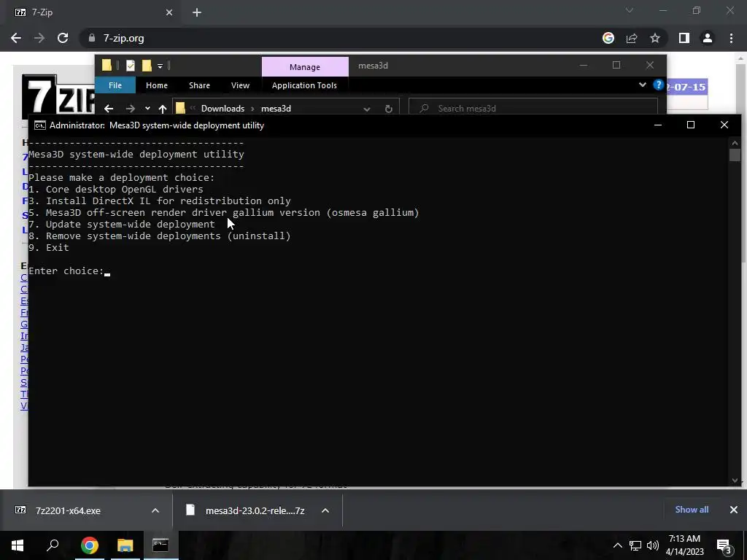Open Share tab in Explorer ribbon
747x560 pixels.
[199, 85]
